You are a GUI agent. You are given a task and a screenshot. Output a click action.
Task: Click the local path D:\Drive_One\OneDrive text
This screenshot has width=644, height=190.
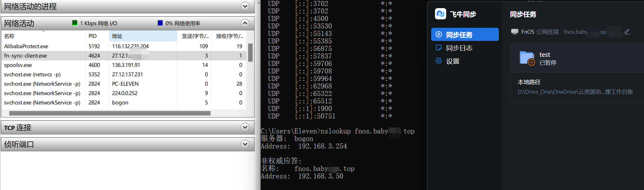[x=575, y=92]
